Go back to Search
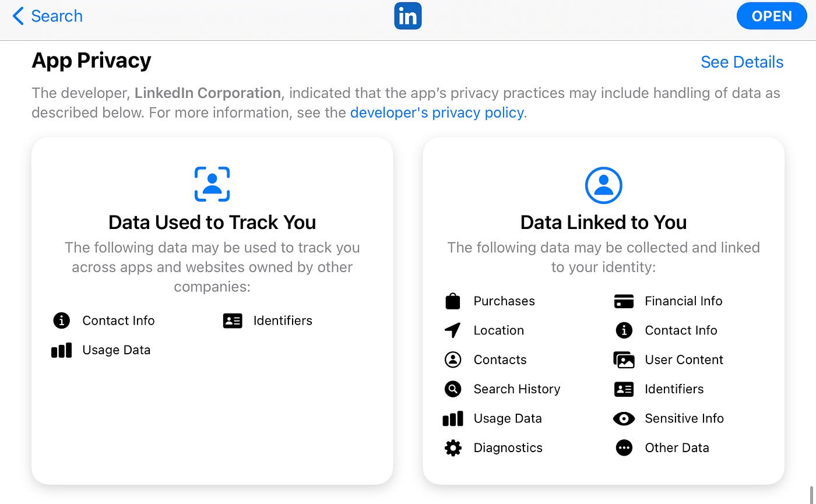Image resolution: width=816 pixels, height=504 pixels. [47, 16]
